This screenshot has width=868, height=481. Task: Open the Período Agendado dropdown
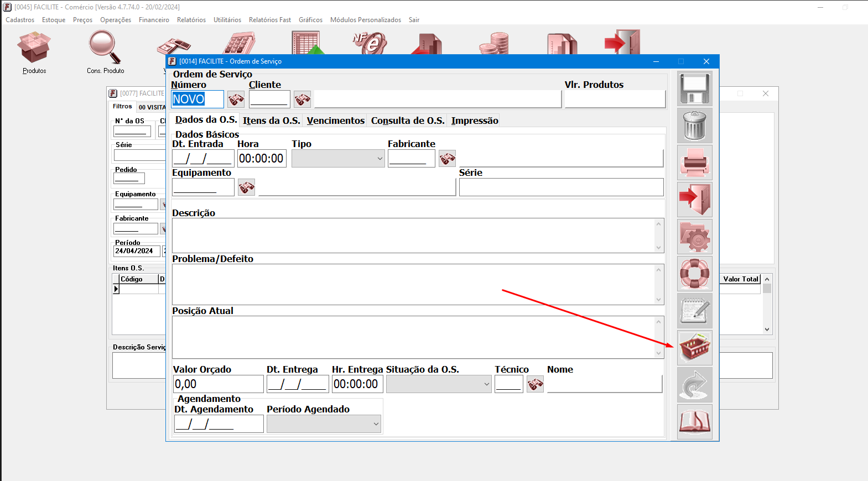[x=324, y=424]
